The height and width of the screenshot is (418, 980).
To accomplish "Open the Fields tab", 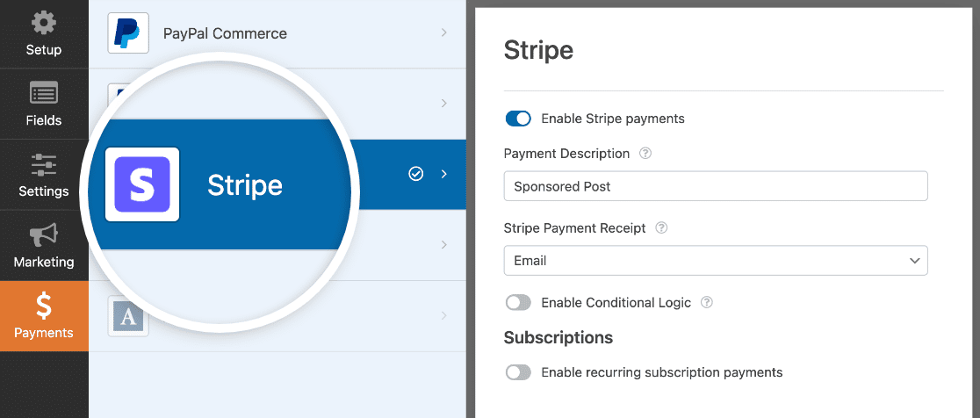I will click(x=44, y=104).
